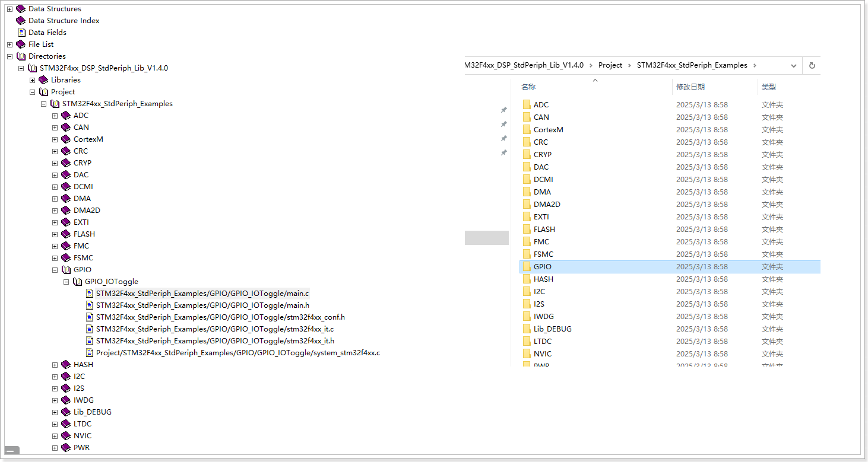Click the 文件夹 type cell in EXTI row

[772, 216]
